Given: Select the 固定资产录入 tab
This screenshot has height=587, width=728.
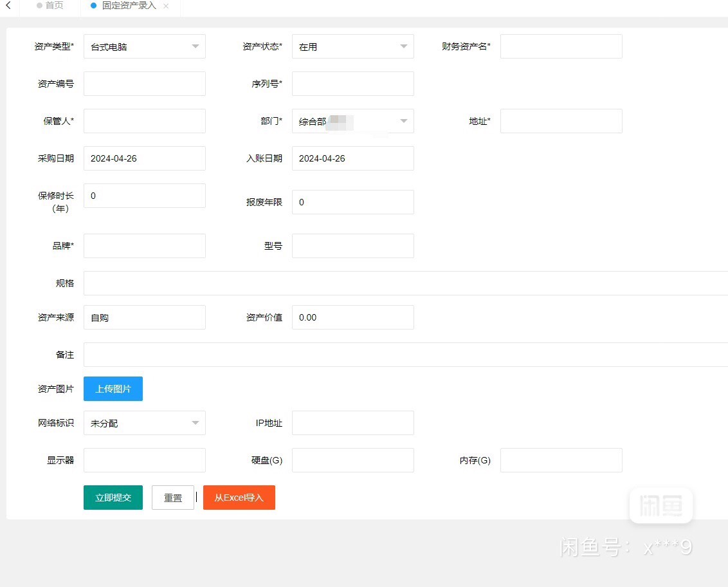Looking at the screenshot, I should [x=128, y=6].
